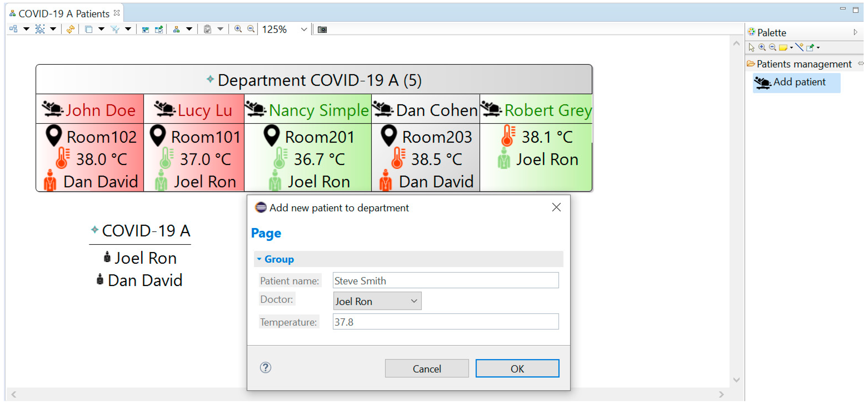
Task: Click the help question mark icon
Action: tap(265, 368)
